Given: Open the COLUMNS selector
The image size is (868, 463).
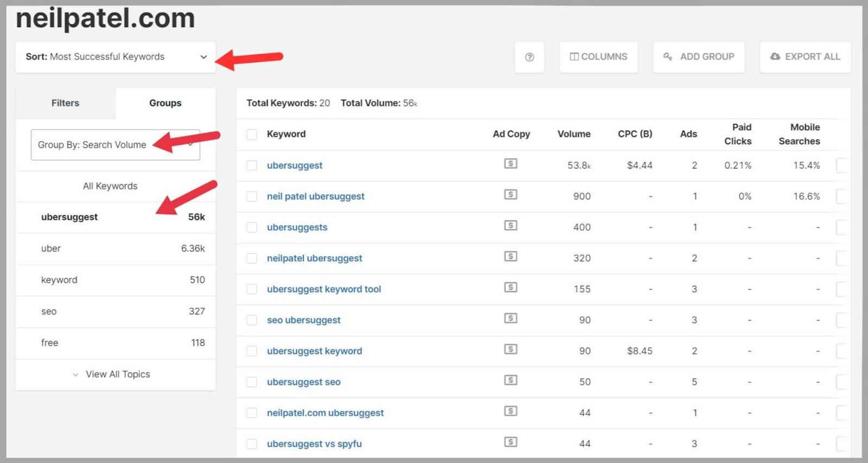Looking at the screenshot, I should coord(598,57).
